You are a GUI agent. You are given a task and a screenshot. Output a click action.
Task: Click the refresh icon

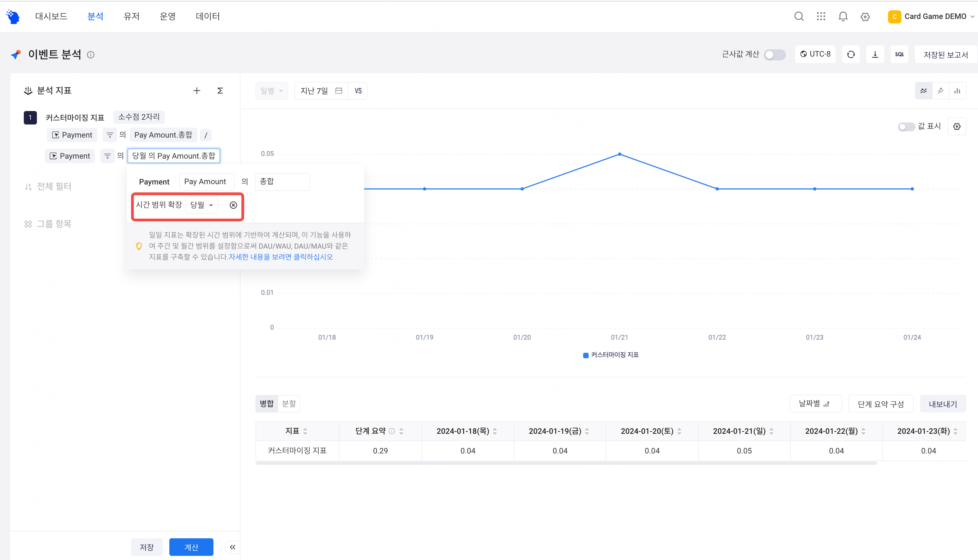[851, 54]
